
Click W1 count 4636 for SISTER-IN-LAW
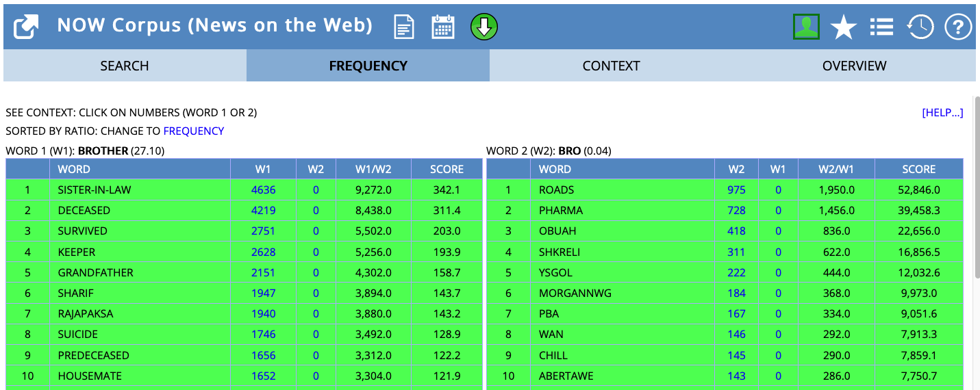[264, 190]
